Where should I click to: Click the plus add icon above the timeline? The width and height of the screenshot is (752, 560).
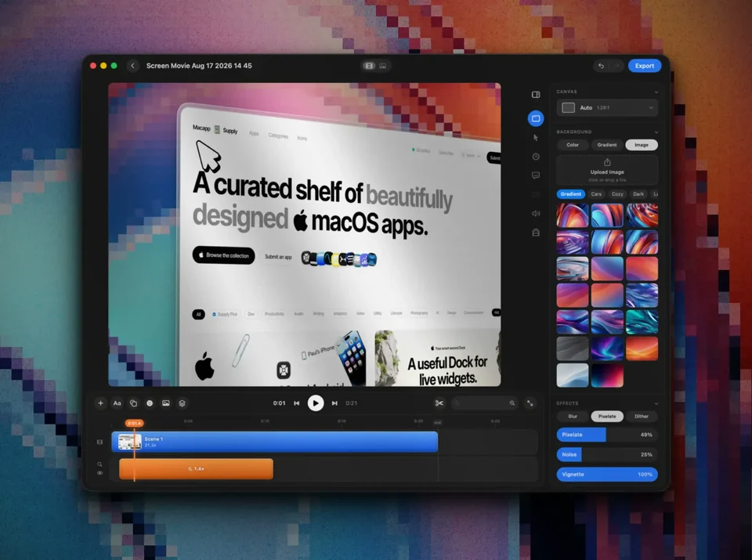100,403
